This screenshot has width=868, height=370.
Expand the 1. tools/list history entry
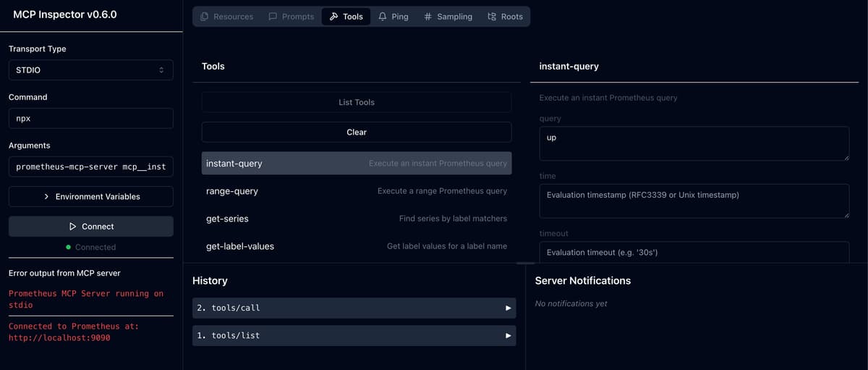coord(354,335)
